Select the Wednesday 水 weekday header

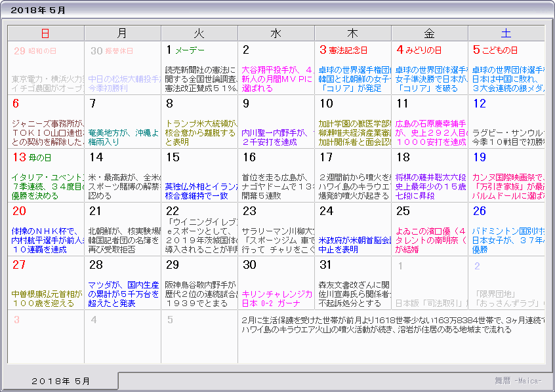click(276, 33)
